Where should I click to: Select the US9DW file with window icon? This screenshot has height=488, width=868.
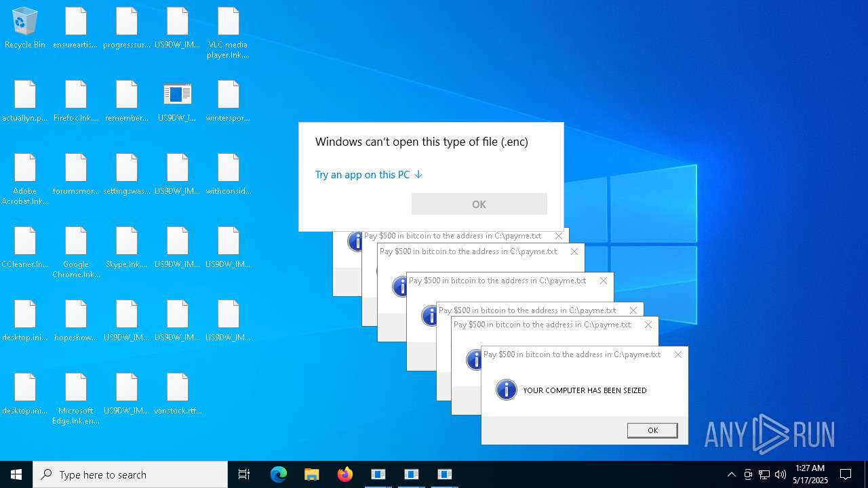pos(178,102)
